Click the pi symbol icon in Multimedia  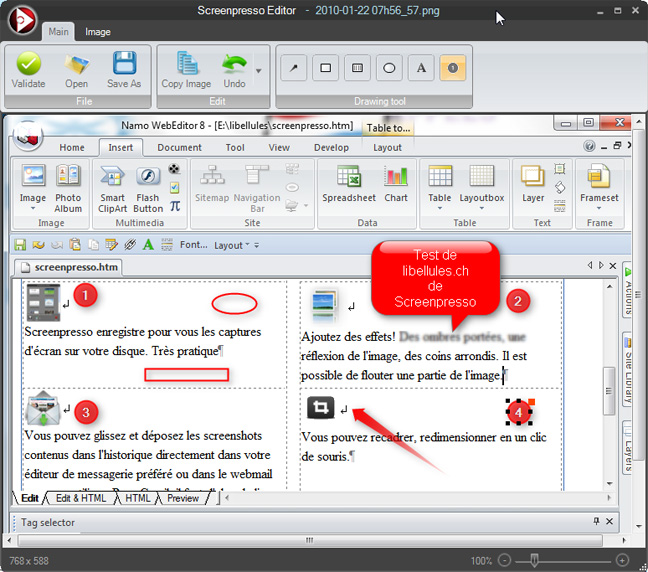(x=175, y=206)
